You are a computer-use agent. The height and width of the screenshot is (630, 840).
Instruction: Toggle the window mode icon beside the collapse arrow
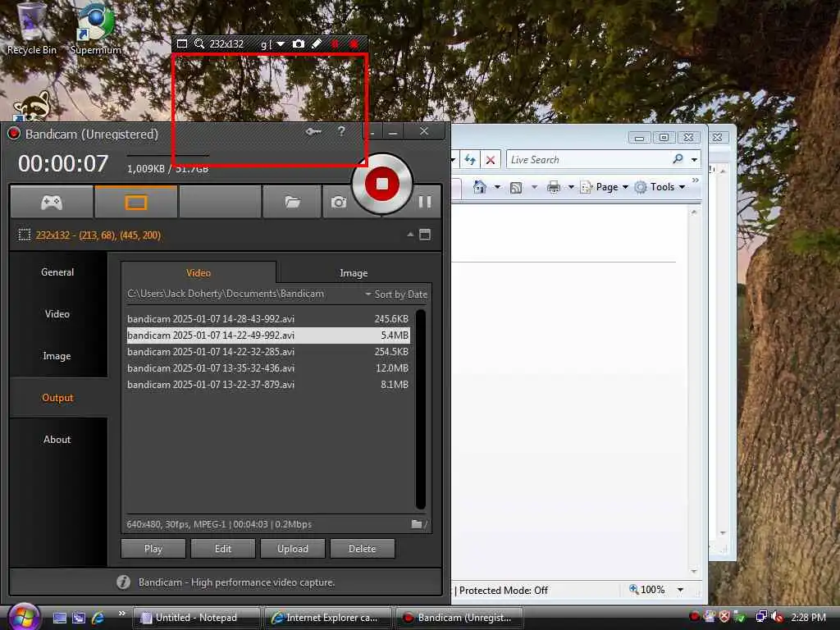(x=425, y=235)
